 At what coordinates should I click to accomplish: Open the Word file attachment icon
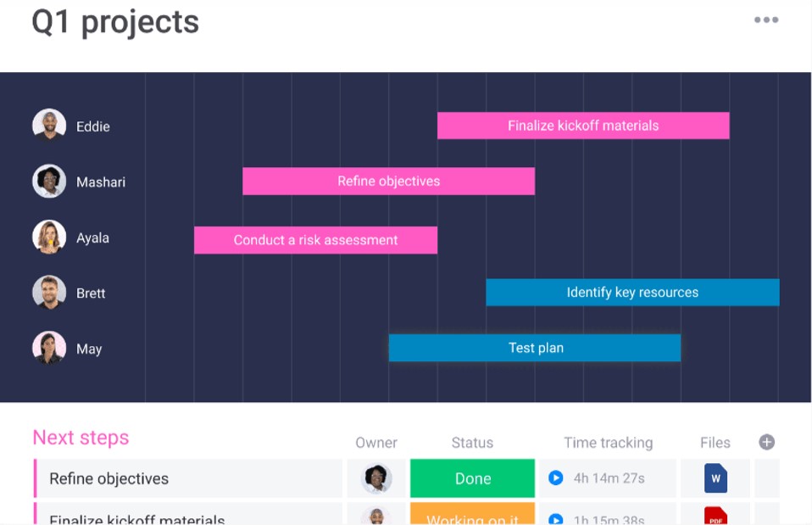click(715, 478)
